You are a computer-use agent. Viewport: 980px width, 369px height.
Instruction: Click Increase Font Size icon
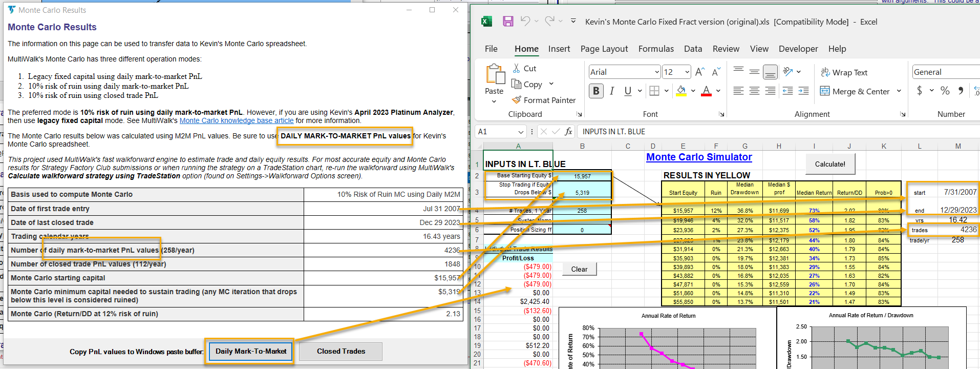pos(700,72)
